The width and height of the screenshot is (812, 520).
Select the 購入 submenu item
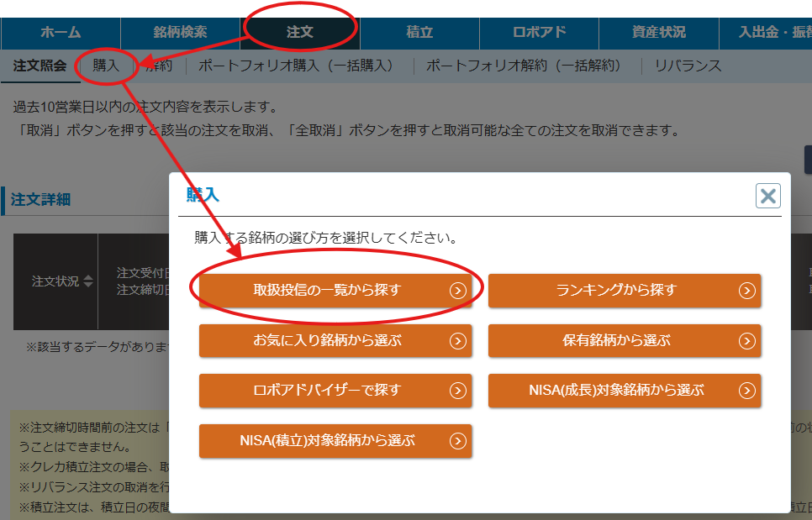click(x=106, y=66)
